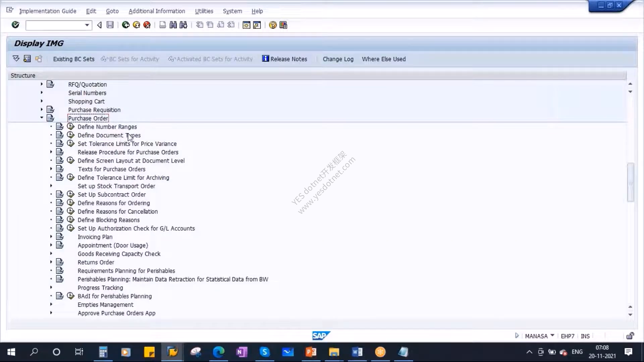Collapse the Purchase Order tree node
The image size is (644, 362).
pyautogui.click(x=42, y=118)
